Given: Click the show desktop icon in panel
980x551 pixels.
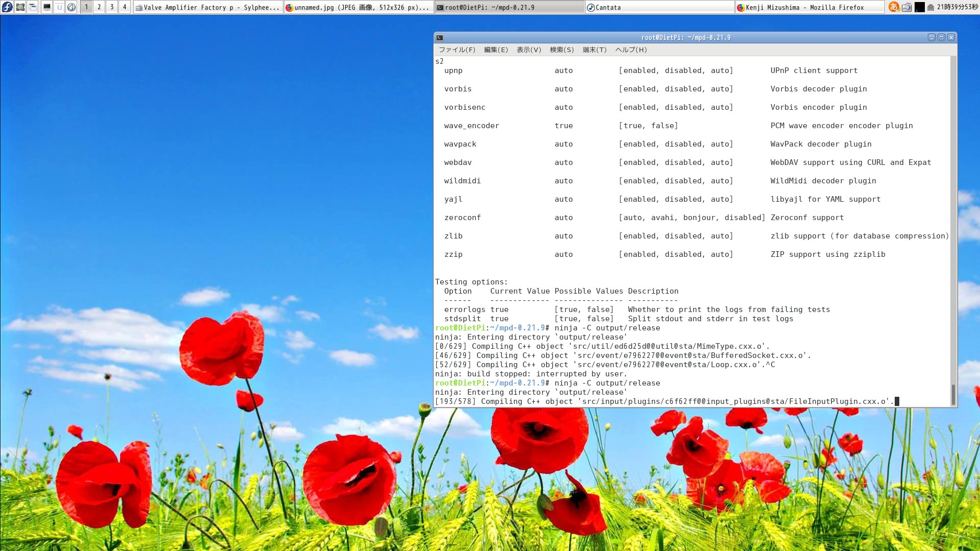Looking at the screenshot, I should click(x=20, y=7).
